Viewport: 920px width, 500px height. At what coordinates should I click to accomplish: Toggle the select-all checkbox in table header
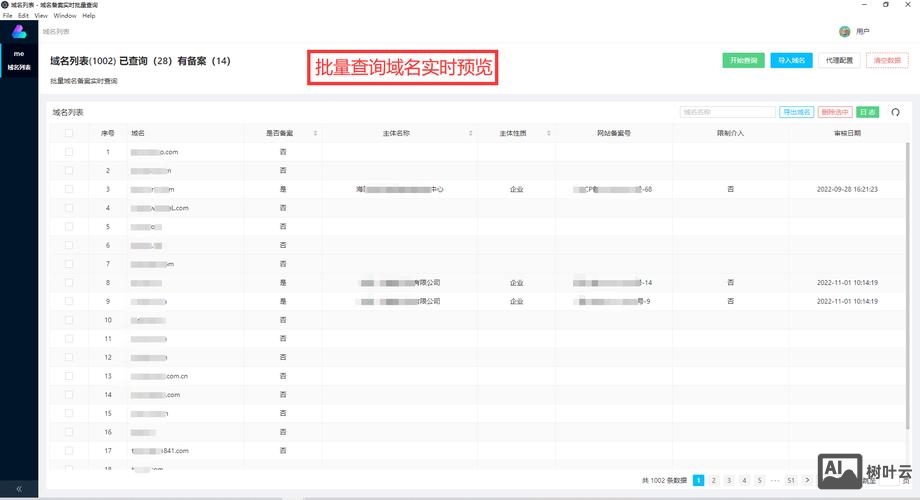point(69,133)
